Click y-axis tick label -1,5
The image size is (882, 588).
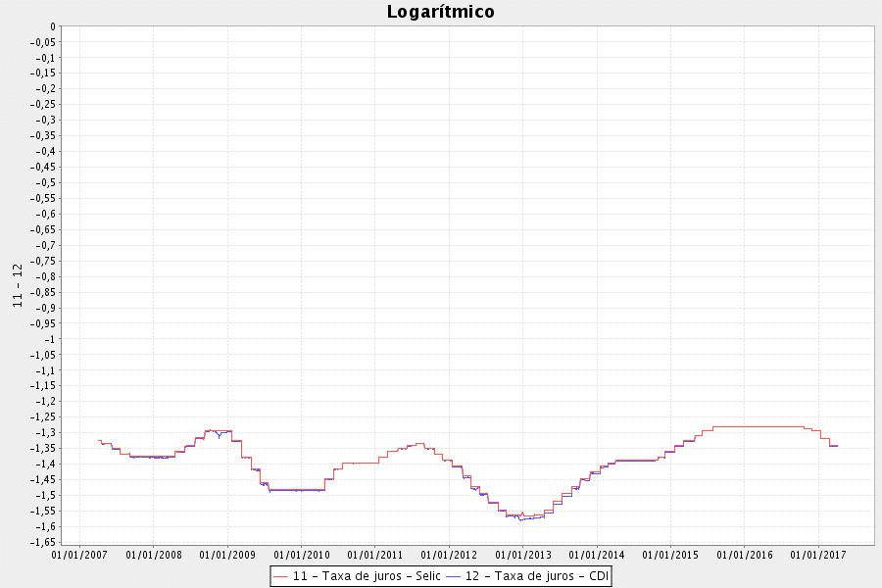pyautogui.click(x=45, y=495)
